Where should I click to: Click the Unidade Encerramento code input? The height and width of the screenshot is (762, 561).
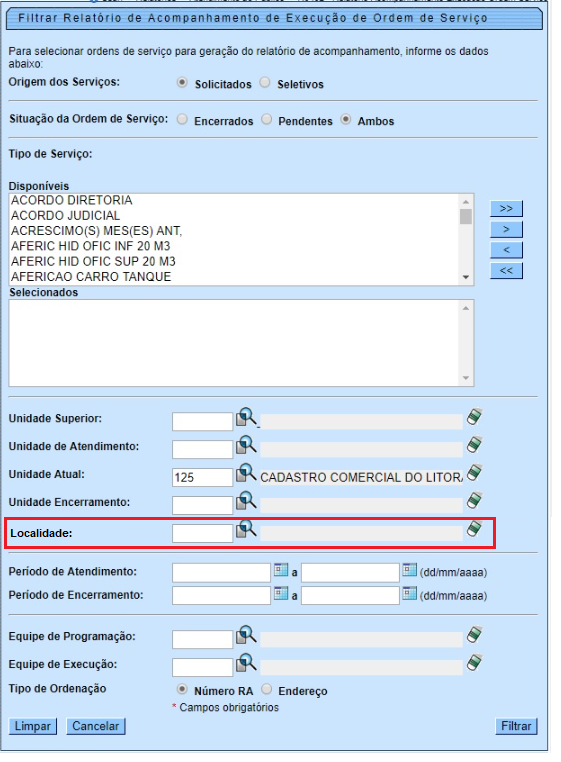[202, 505]
